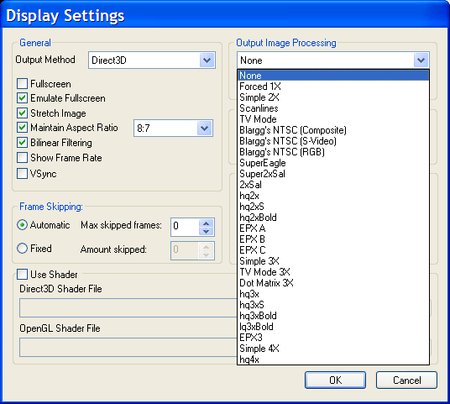
Task: Select Blargg's NTSC (Composite)
Action: point(333,130)
